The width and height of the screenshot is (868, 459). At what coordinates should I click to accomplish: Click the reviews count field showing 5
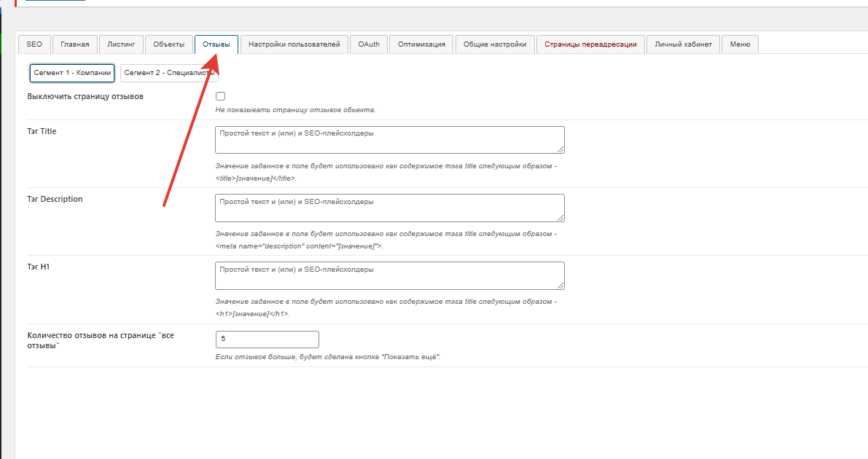click(x=267, y=340)
